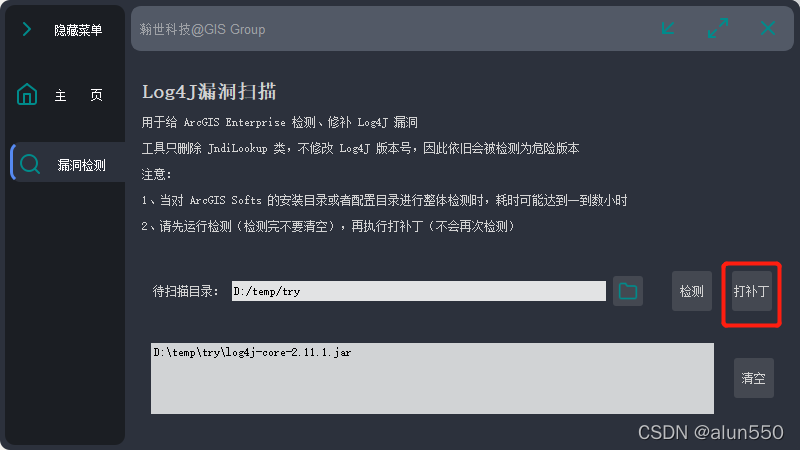Select the magnifier vulnerability scan icon
800x450 pixels.
point(30,164)
